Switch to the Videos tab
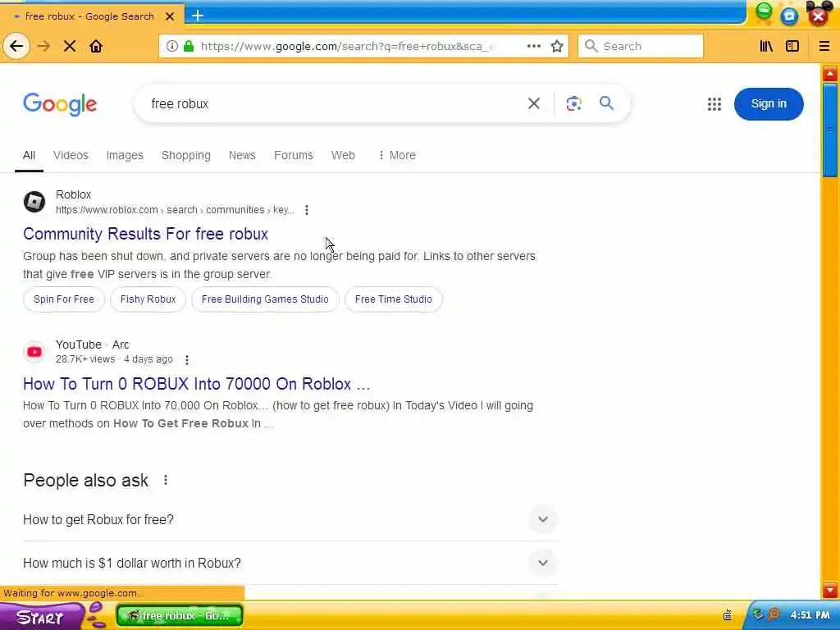 click(71, 155)
